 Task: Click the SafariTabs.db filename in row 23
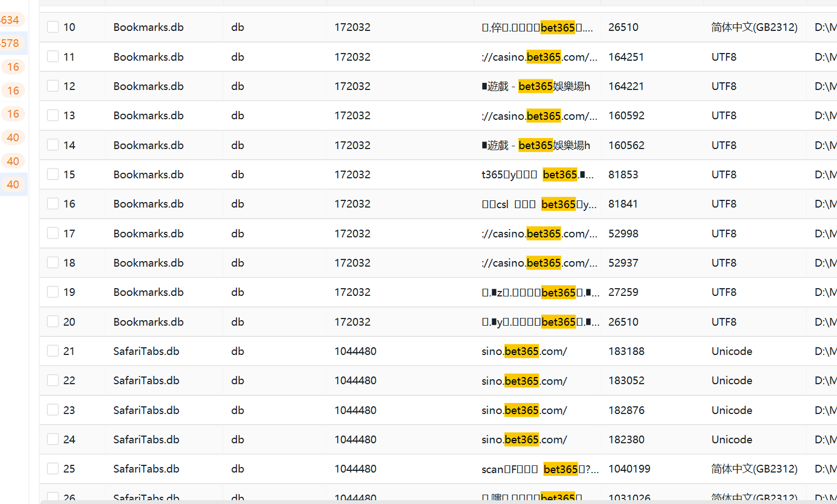(146, 410)
